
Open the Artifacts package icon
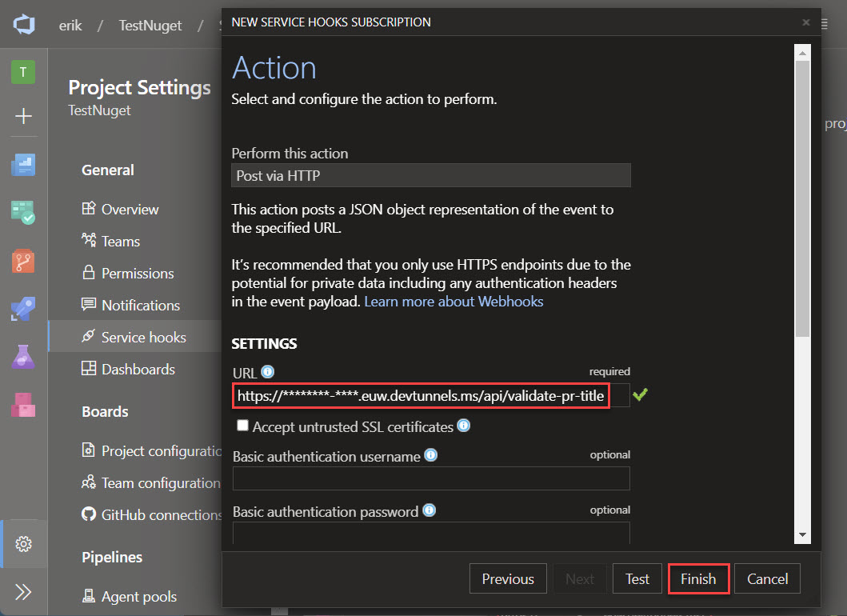point(23,406)
